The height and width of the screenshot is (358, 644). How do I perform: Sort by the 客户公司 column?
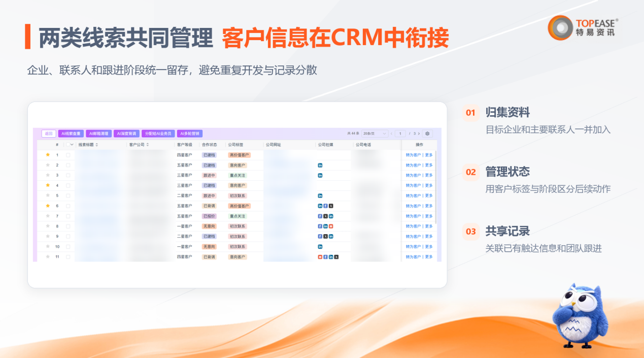[147, 145]
